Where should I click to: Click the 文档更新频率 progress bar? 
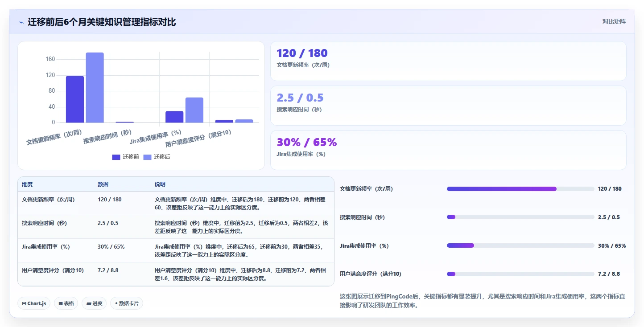pyautogui.click(x=520, y=189)
